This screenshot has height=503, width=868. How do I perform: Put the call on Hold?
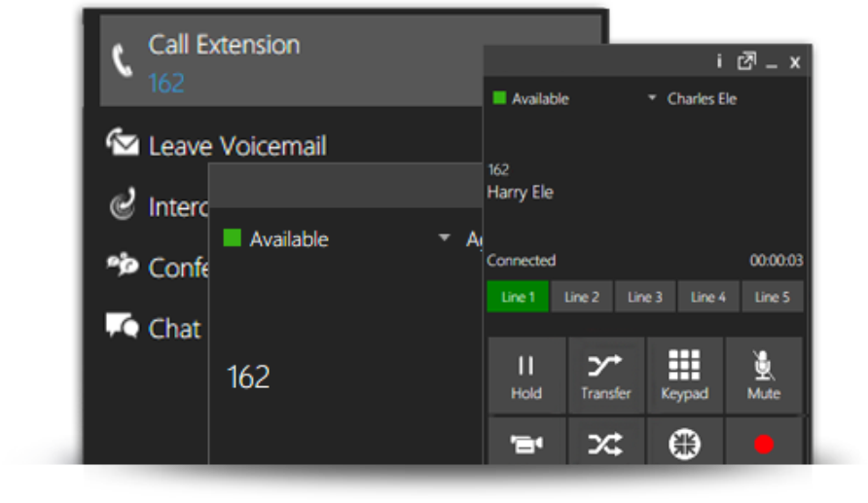526,377
